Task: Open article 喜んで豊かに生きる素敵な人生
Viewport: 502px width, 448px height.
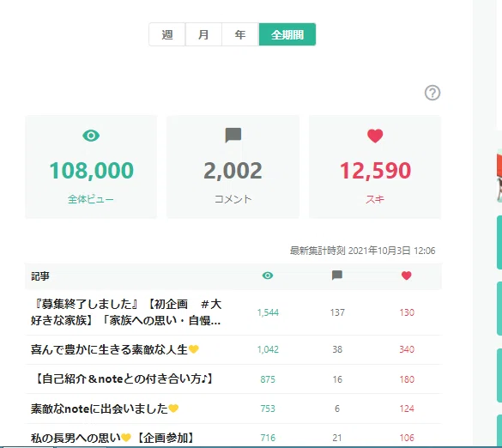Action: point(115,349)
